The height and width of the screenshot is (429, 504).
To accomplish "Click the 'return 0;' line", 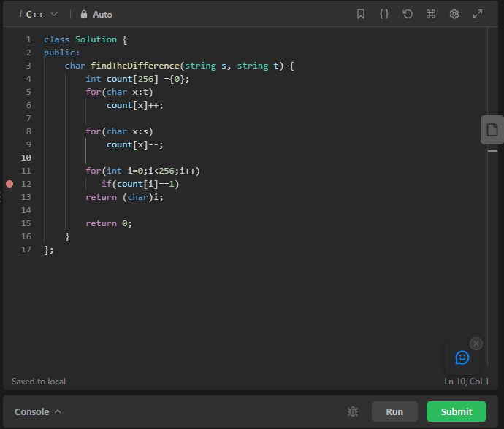I will tap(109, 223).
